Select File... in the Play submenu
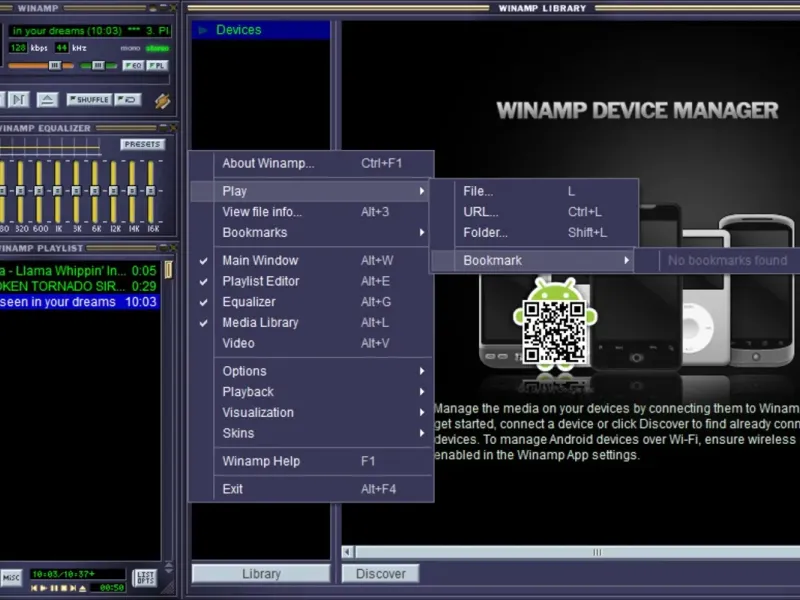Image resolution: width=800 pixels, height=600 pixels. (x=534, y=191)
